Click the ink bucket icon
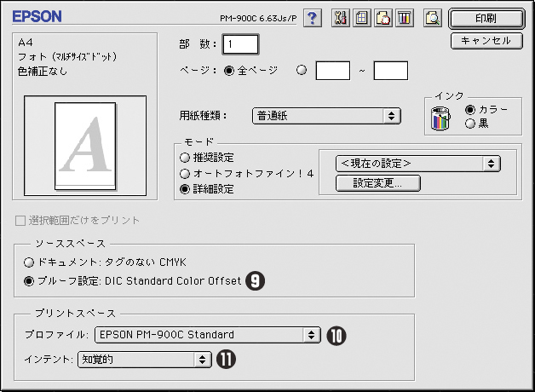 pos(440,118)
